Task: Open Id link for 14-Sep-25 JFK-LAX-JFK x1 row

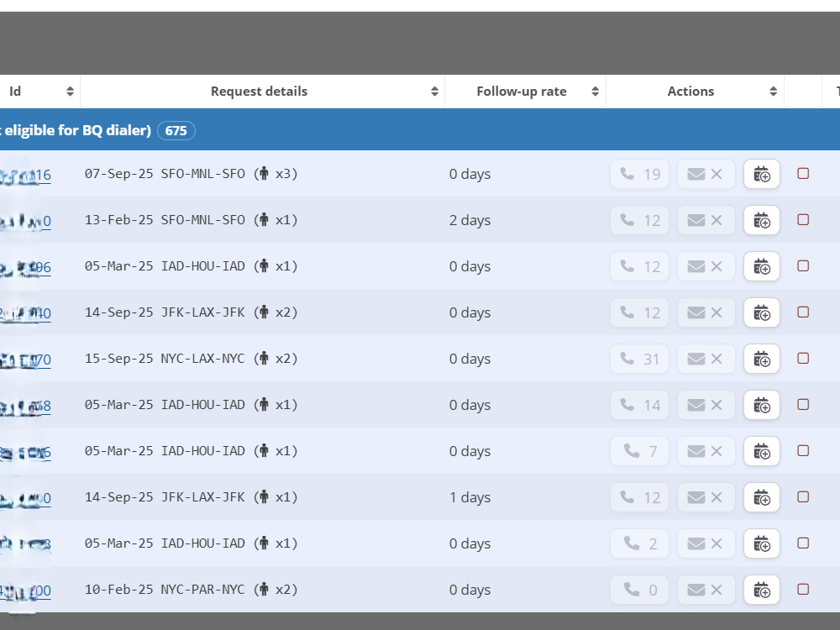Action: click(25, 499)
